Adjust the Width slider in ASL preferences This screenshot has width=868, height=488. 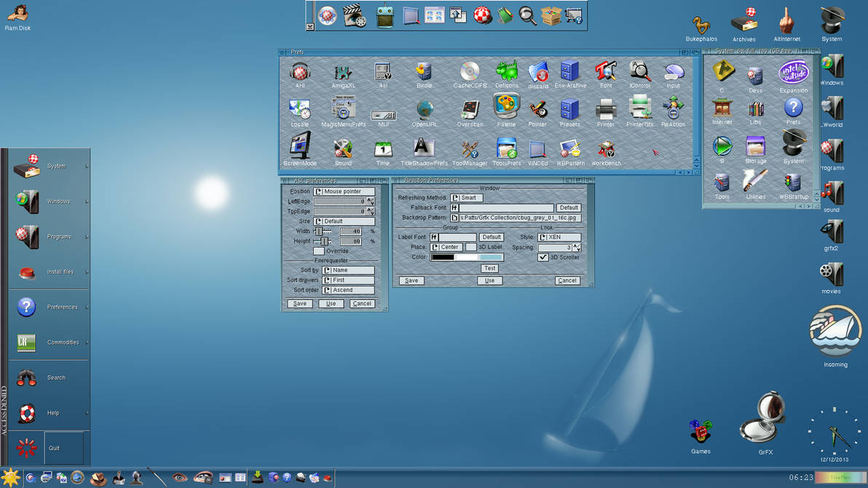322,232
